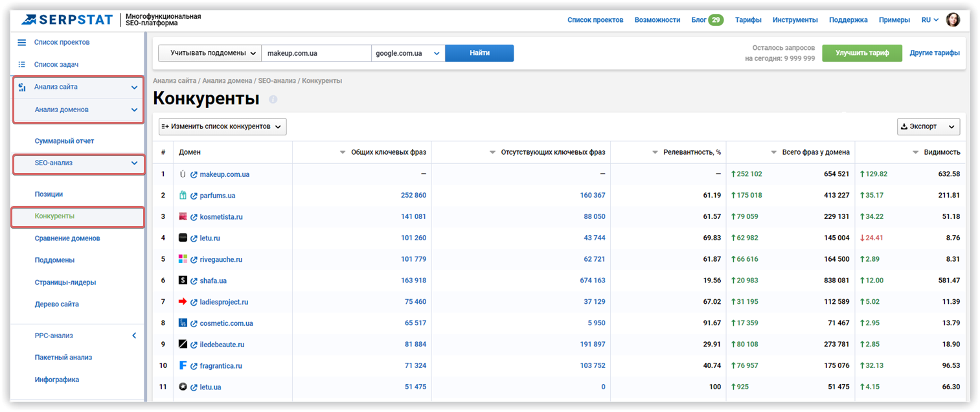
Task: Open letu.ua external link icon
Action: 194,387
